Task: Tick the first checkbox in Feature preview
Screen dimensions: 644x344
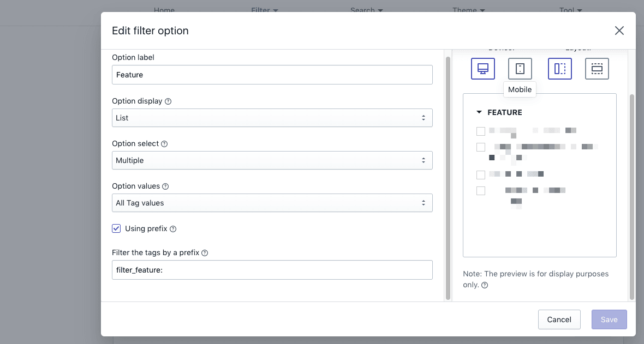Action: pos(481,131)
